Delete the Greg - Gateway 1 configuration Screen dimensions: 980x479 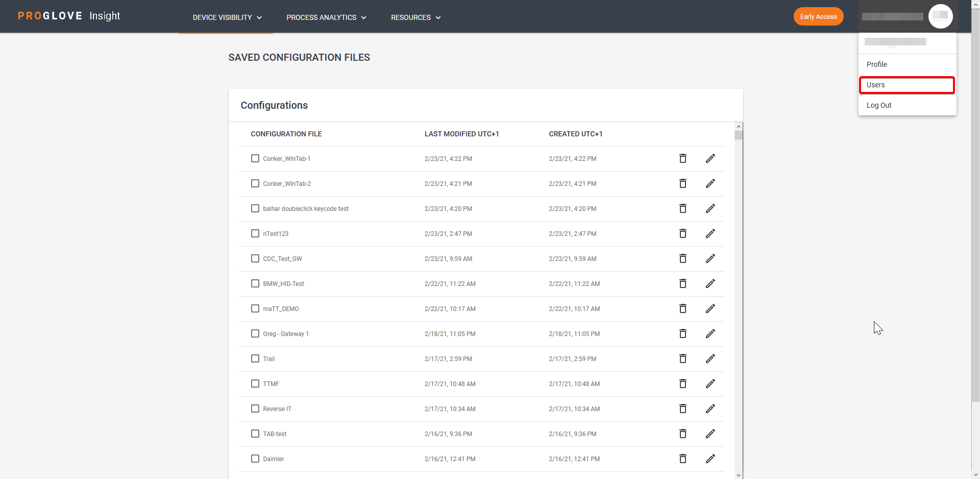point(682,333)
